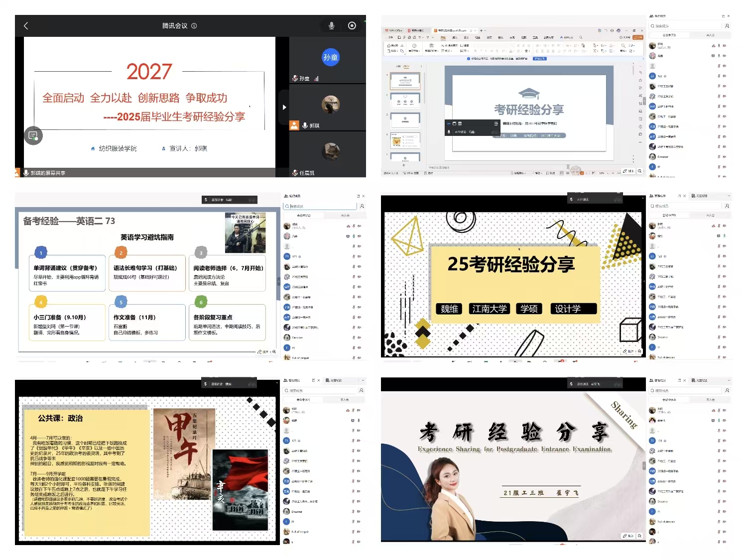Open meeting info icon beside 腾讯会议 title
Image resolution: width=747 pixels, height=560 pixels.
coord(194,26)
